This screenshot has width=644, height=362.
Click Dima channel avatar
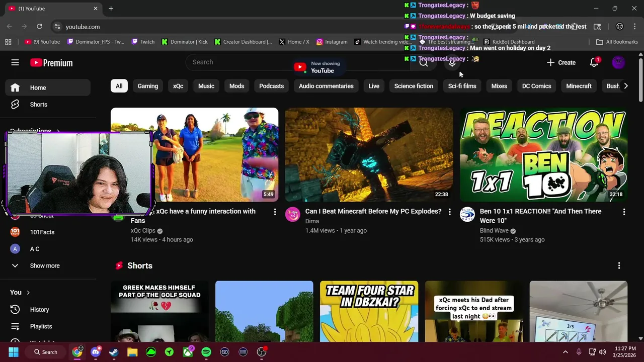tap(292, 215)
